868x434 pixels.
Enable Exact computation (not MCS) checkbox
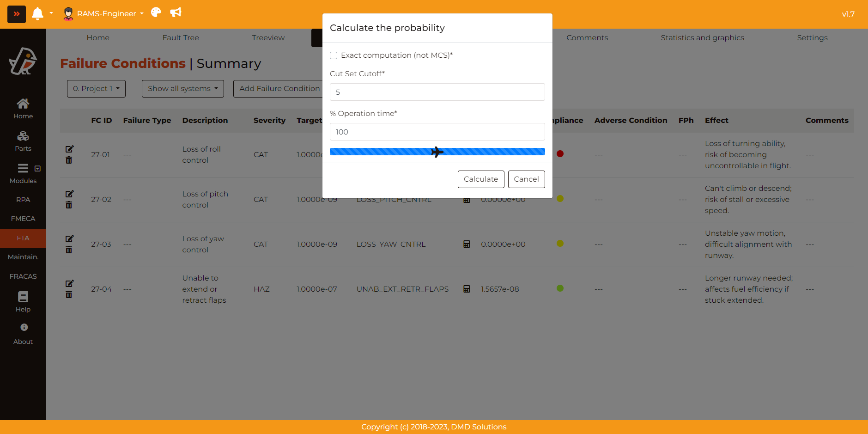[334, 55]
